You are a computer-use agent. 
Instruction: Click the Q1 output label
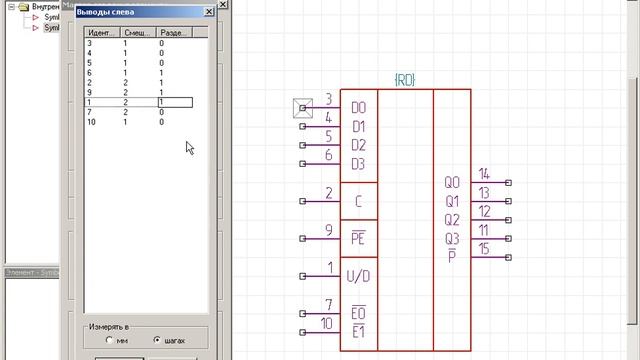pos(452,201)
